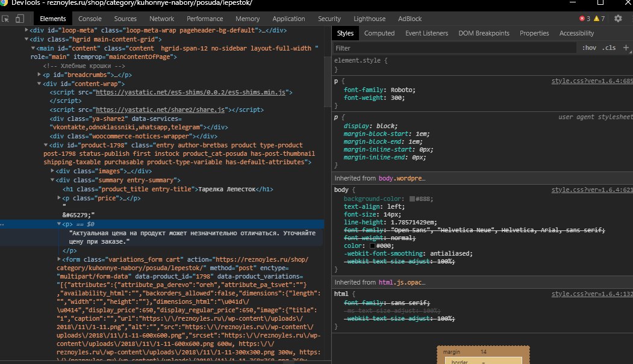Expand the div id="loop-meta" node
Screen dimensions: 633x364
(x=27, y=29)
